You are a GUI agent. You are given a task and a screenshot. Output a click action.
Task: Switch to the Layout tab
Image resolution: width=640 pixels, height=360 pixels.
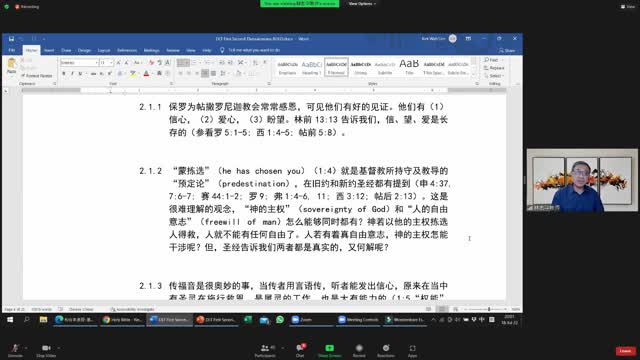pos(104,50)
